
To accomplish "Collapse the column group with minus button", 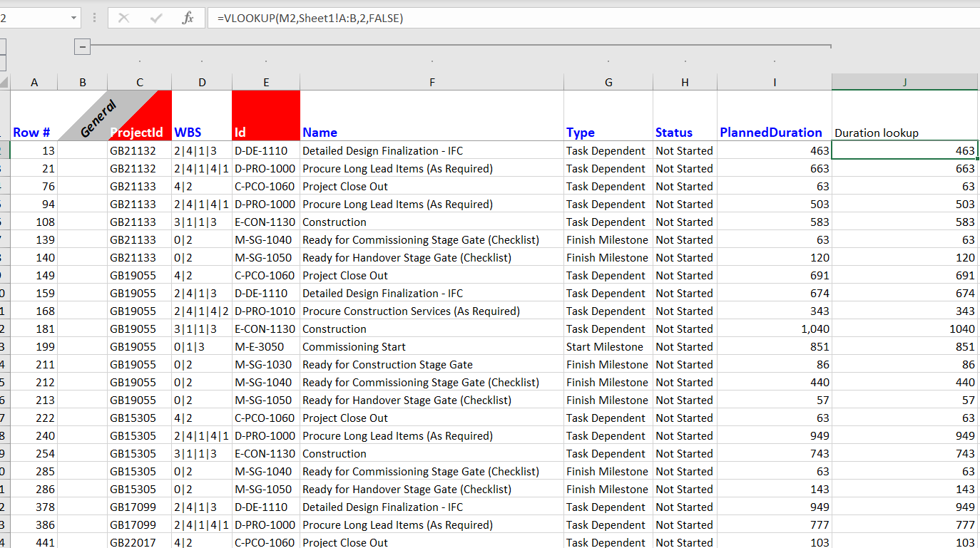I will (x=83, y=47).
